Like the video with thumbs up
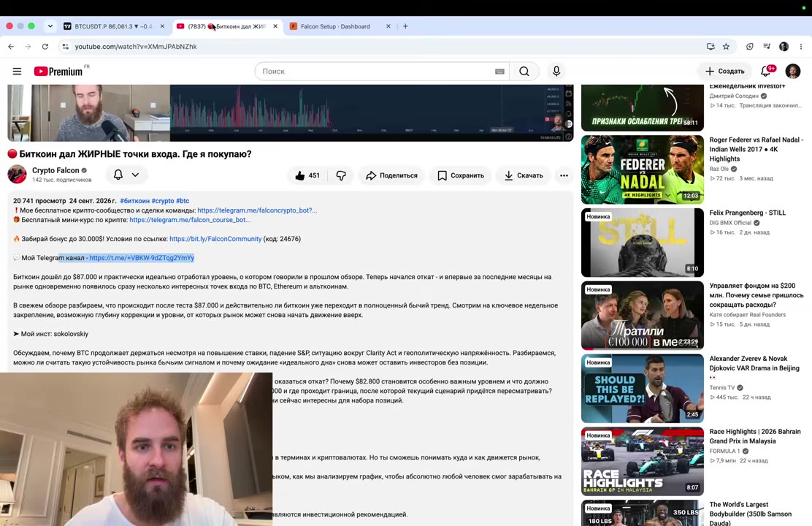 307,175
